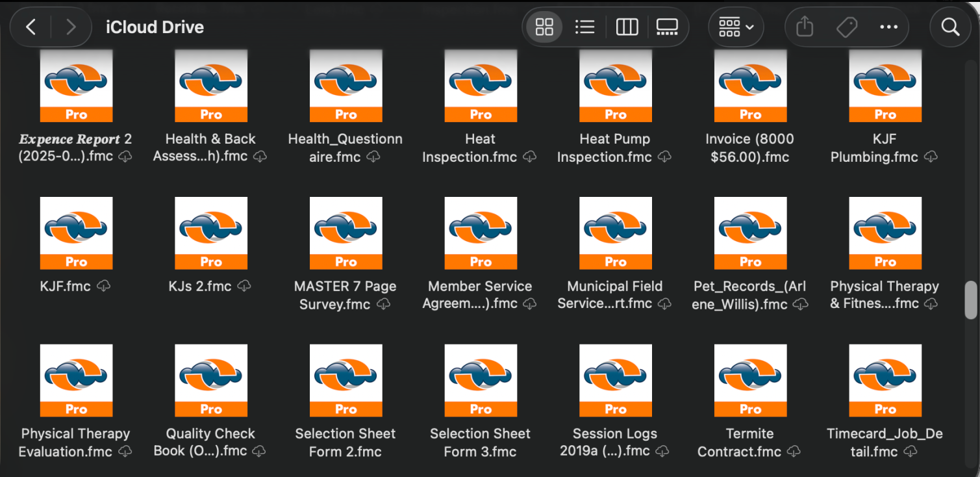Click the 'iCloud Drive' window title

pos(155,27)
